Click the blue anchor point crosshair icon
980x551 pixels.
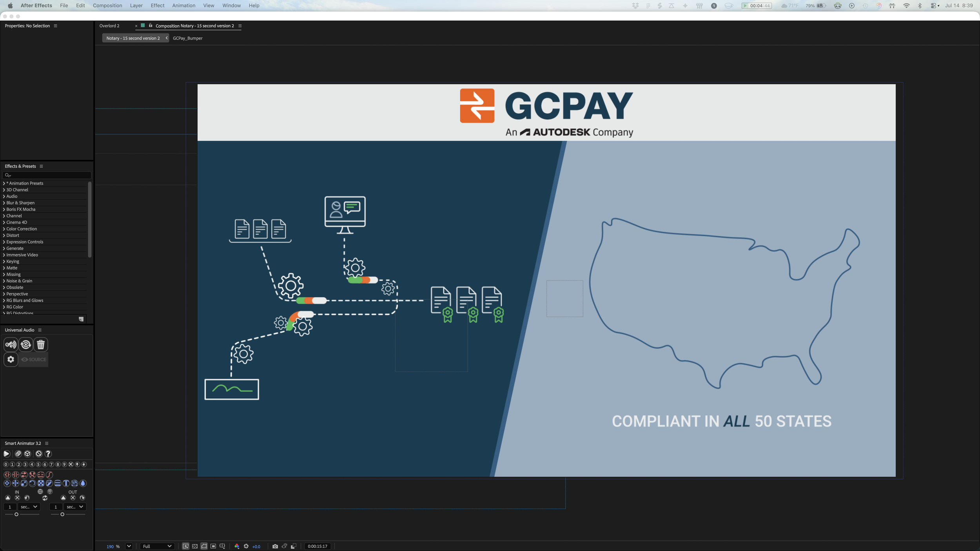coord(7,483)
